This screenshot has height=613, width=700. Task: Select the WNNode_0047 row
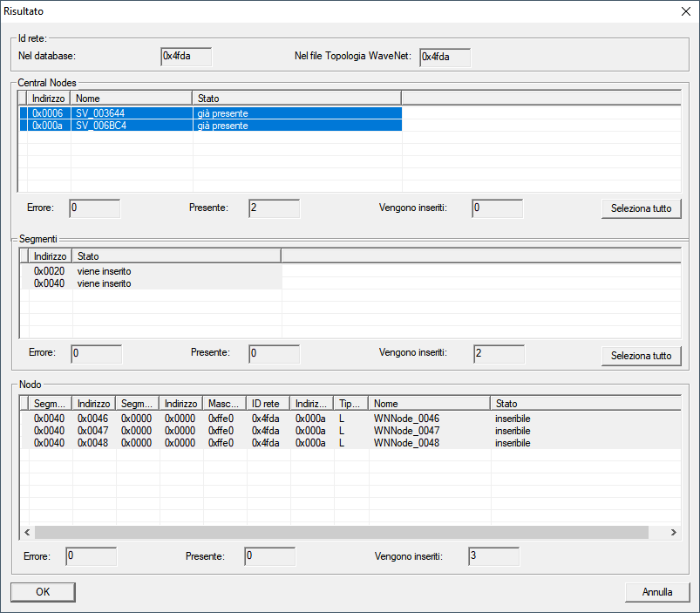pos(406,431)
